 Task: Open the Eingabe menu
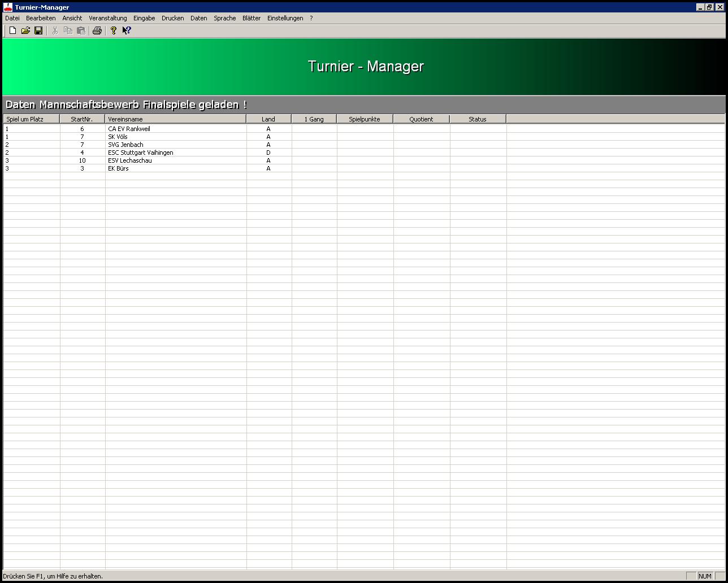[x=144, y=18]
